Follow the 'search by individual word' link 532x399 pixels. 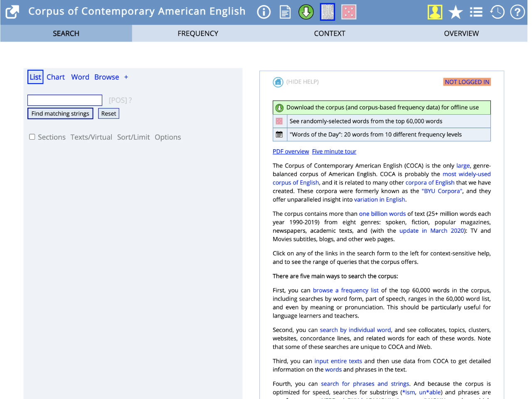coord(355,330)
